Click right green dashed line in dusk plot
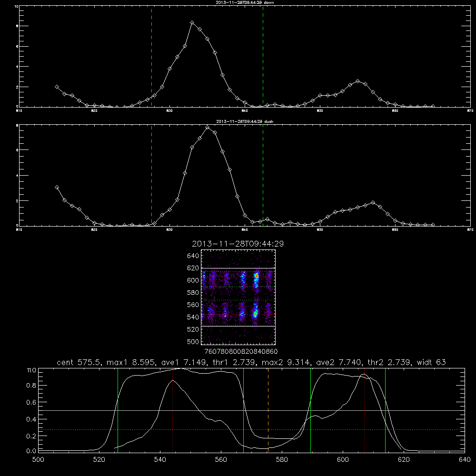The height and width of the screenshot is (476, 476). click(263, 175)
